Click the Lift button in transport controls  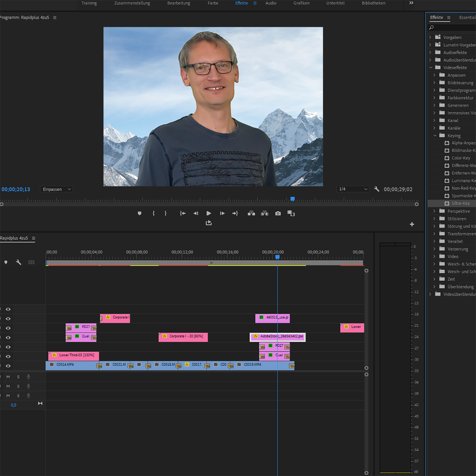point(251,213)
